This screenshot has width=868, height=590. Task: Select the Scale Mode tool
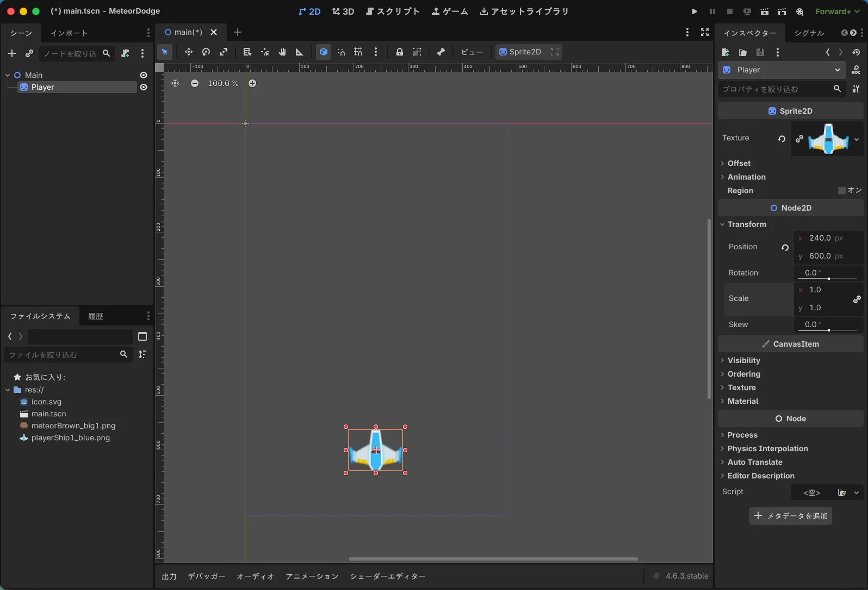click(224, 52)
